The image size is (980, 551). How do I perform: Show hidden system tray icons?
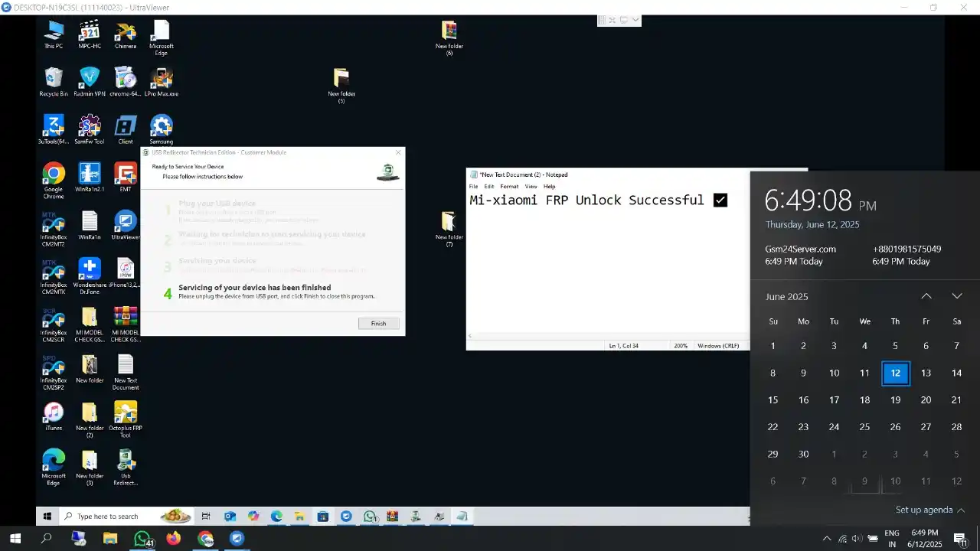826,538
